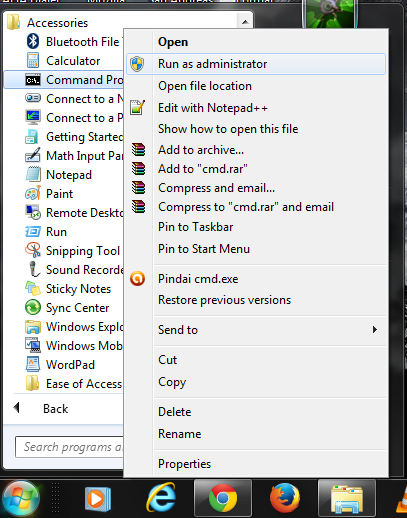Click the Connect to a Projector icon

(x=33, y=117)
